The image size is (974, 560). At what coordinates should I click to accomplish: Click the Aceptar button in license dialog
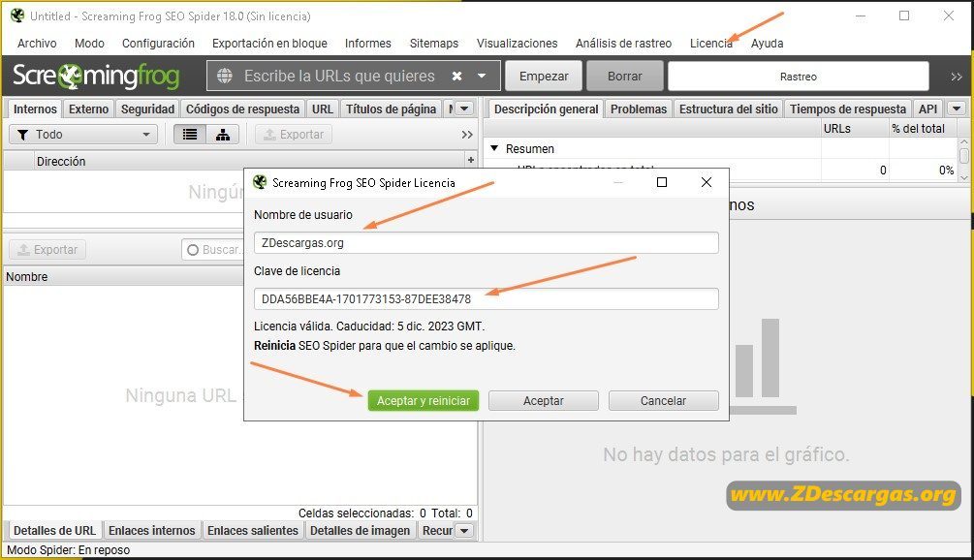tap(544, 400)
